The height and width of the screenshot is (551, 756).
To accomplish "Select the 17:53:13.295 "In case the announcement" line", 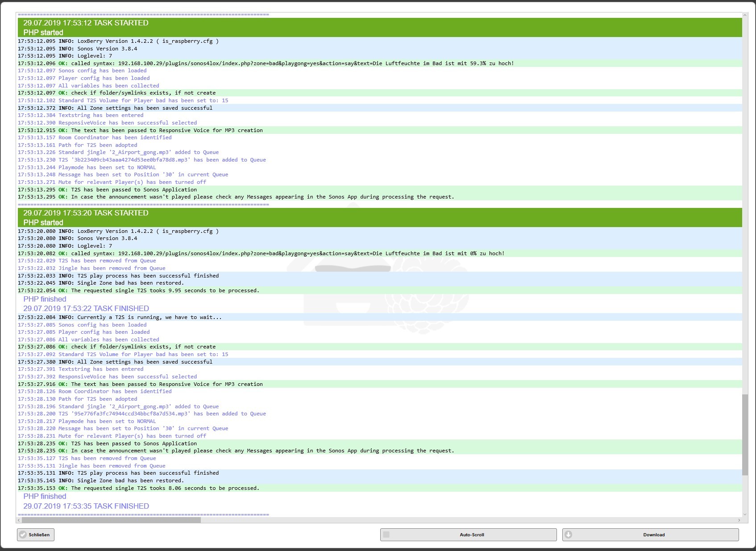I will pyautogui.click(x=380, y=197).
